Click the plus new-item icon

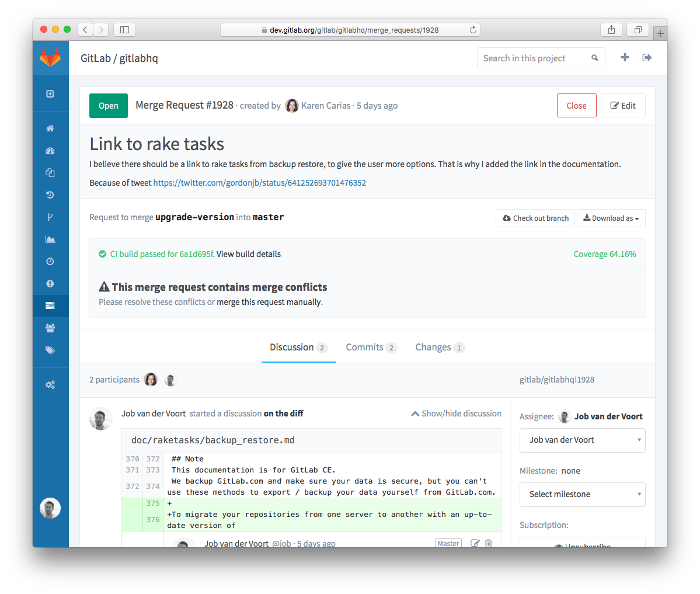[x=625, y=57]
